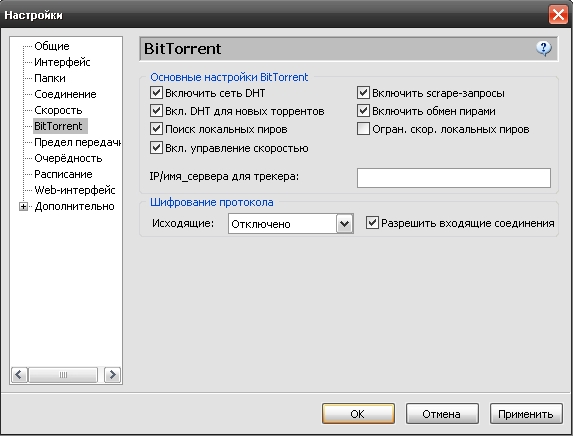
Task: Click the Применить button
Action: click(526, 414)
